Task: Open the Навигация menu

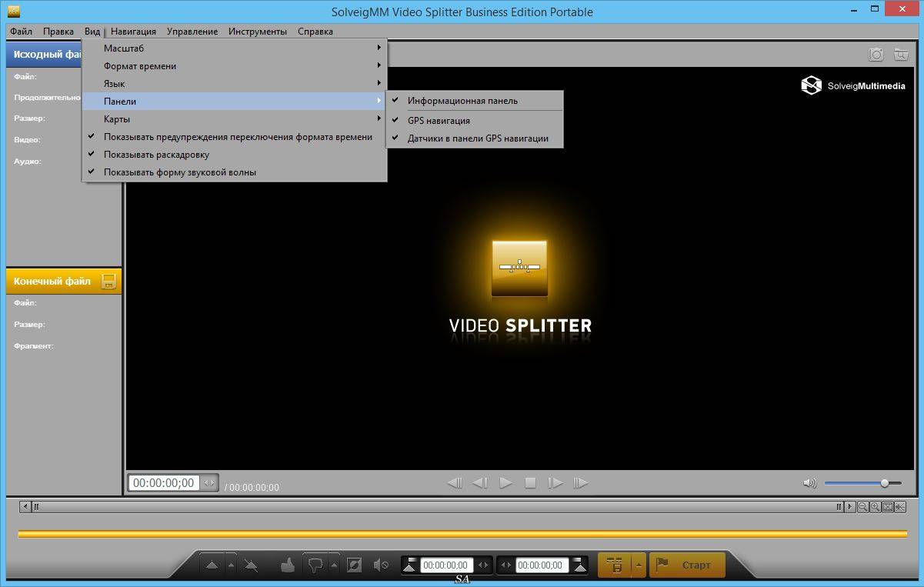Action: pos(133,32)
